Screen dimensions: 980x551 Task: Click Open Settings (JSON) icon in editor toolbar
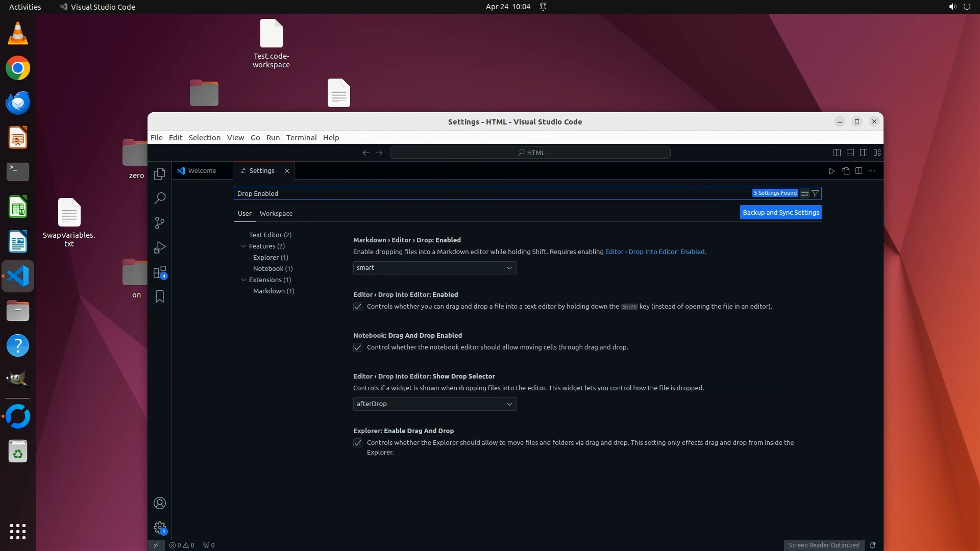pos(845,171)
